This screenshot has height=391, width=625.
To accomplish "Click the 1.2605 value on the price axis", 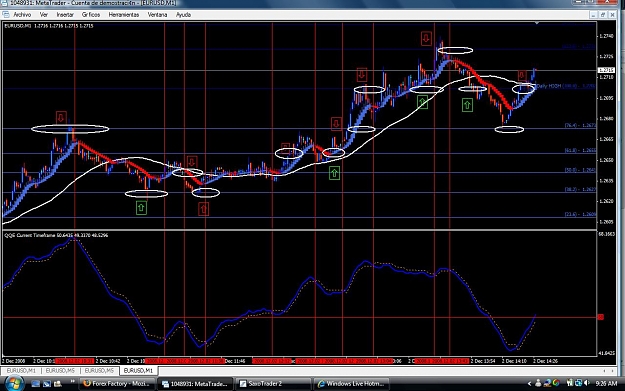I will click(606, 222).
